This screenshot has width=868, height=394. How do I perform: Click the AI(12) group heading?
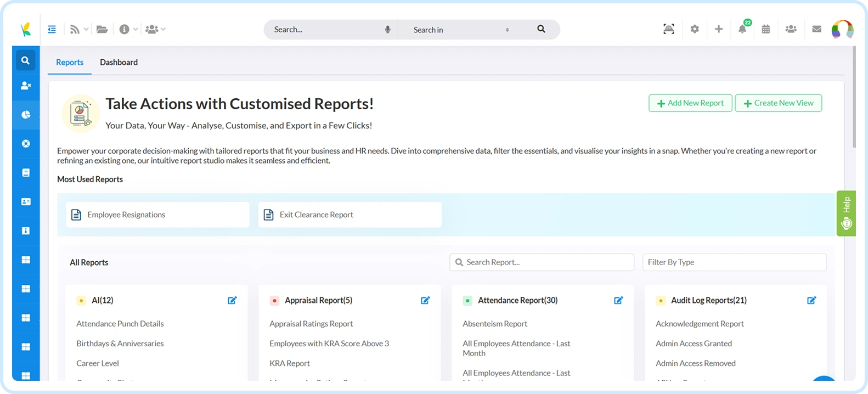coord(103,300)
